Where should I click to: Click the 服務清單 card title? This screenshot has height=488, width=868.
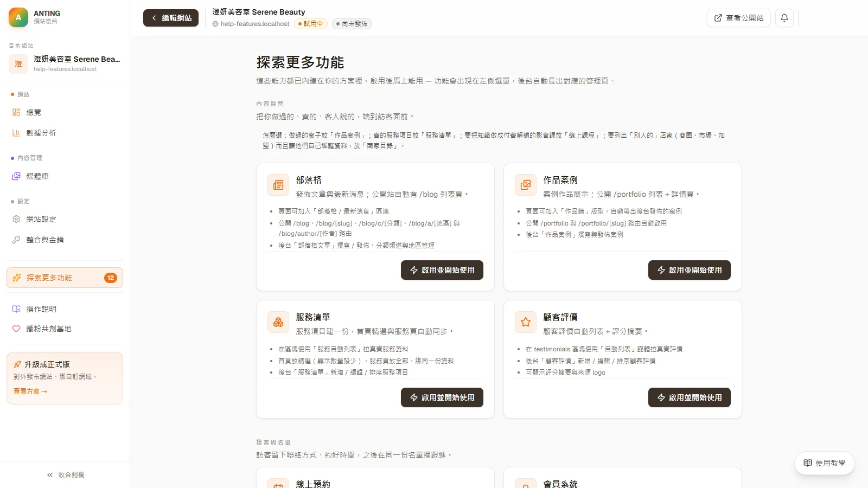313,317
